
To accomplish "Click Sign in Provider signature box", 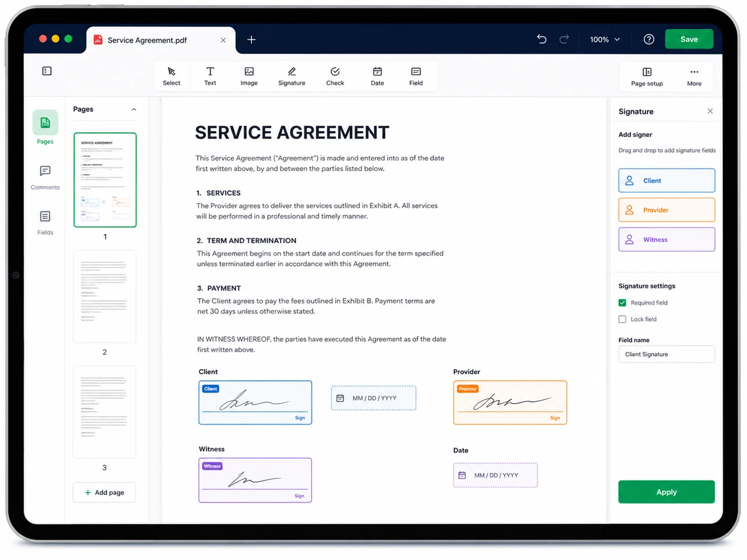I will coord(555,418).
